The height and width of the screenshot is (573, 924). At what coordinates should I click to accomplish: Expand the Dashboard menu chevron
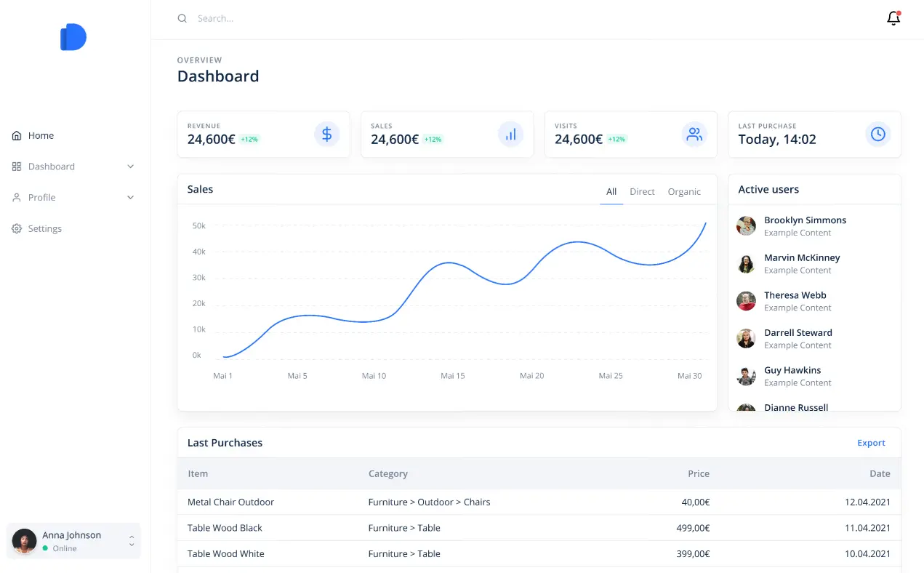click(x=131, y=167)
